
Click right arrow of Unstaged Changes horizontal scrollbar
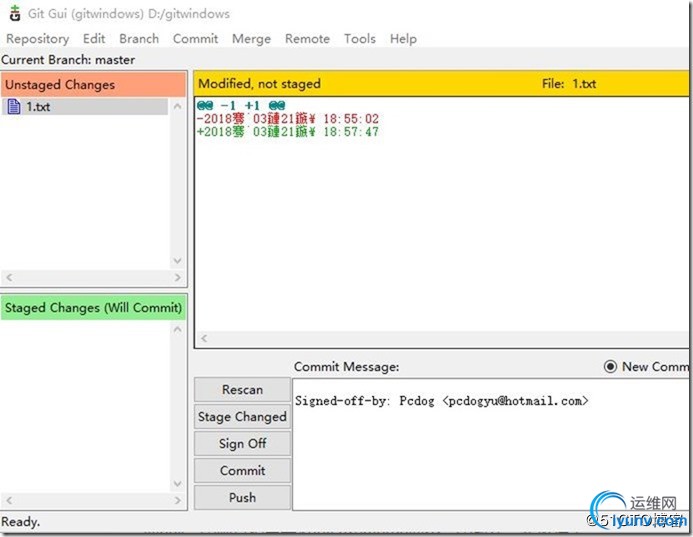(x=177, y=278)
